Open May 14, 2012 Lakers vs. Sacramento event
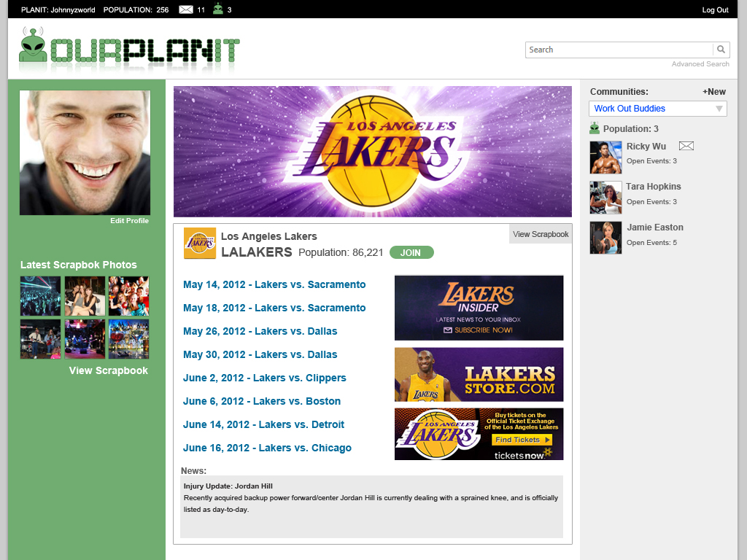Screen dimensions: 747x560 (x=274, y=284)
